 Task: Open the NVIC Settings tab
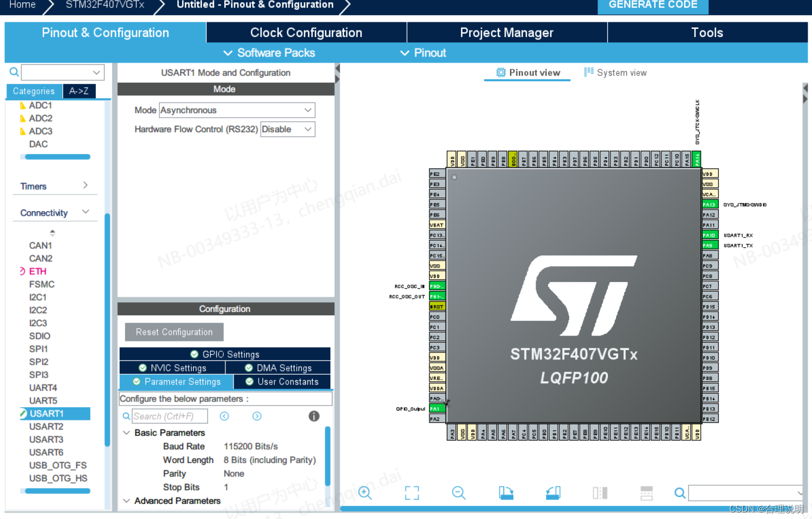(x=173, y=368)
